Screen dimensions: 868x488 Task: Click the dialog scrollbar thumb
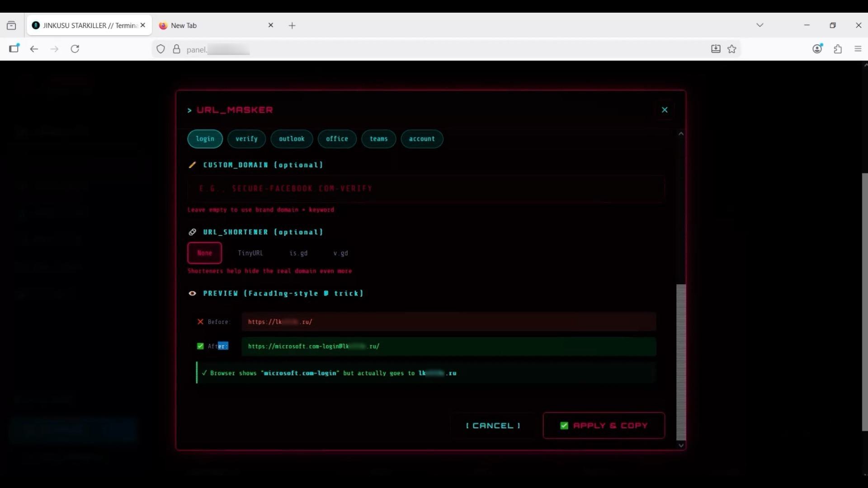click(681, 362)
